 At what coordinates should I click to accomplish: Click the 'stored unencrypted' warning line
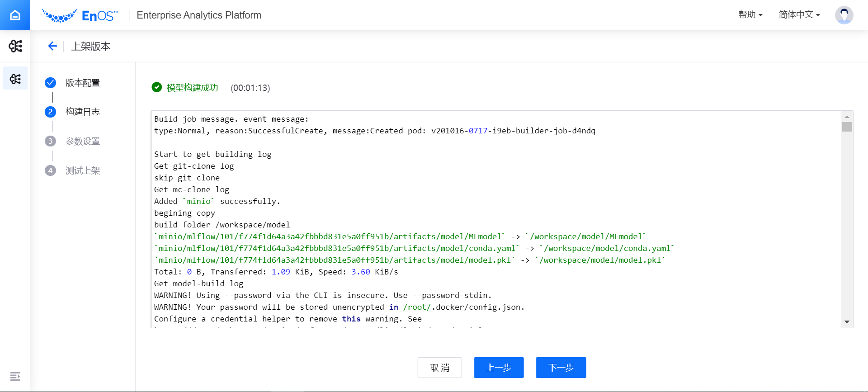pyautogui.click(x=340, y=307)
